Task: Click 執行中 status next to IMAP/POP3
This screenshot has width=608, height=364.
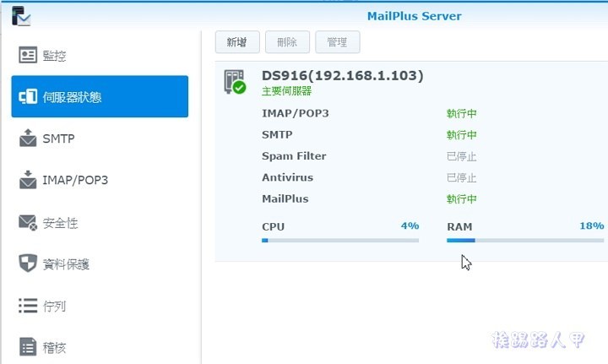Action: [x=461, y=113]
